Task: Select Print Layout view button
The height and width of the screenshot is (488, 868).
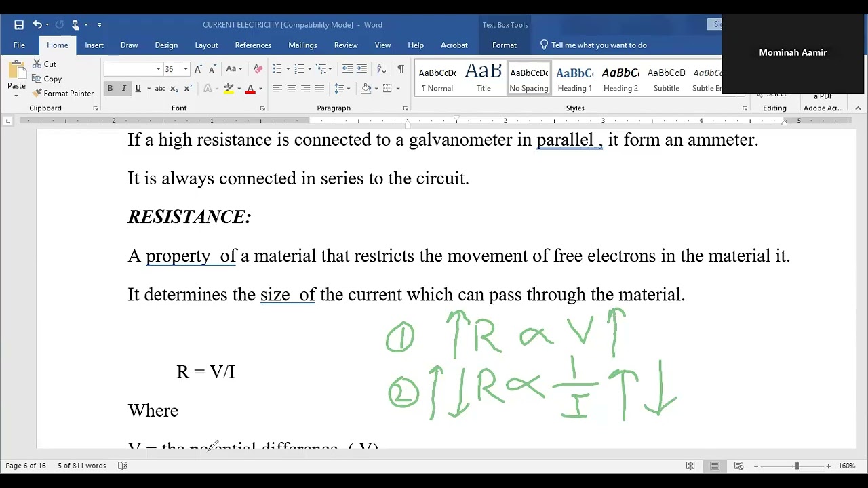Action: [715, 466]
